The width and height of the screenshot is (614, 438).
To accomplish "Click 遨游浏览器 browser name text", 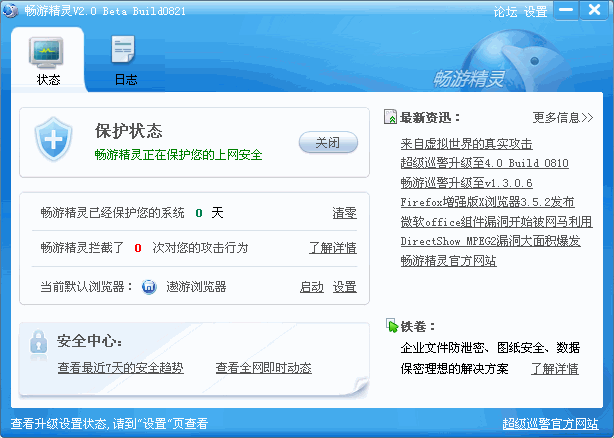I will click(196, 287).
